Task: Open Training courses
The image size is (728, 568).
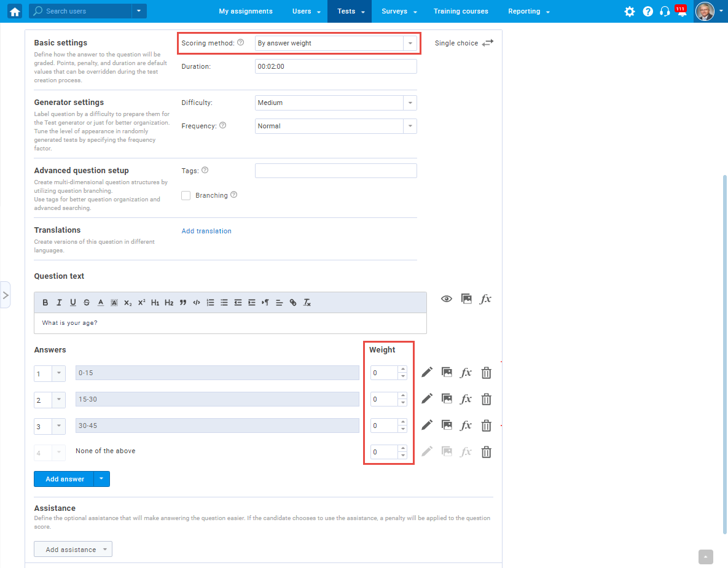Action: pyautogui.click(x=461, y=11)
